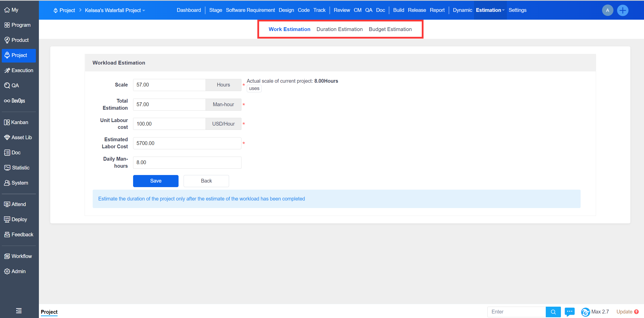Open the Kanban sidebar icon
The image size is (644, 318).
pos(7,122)
